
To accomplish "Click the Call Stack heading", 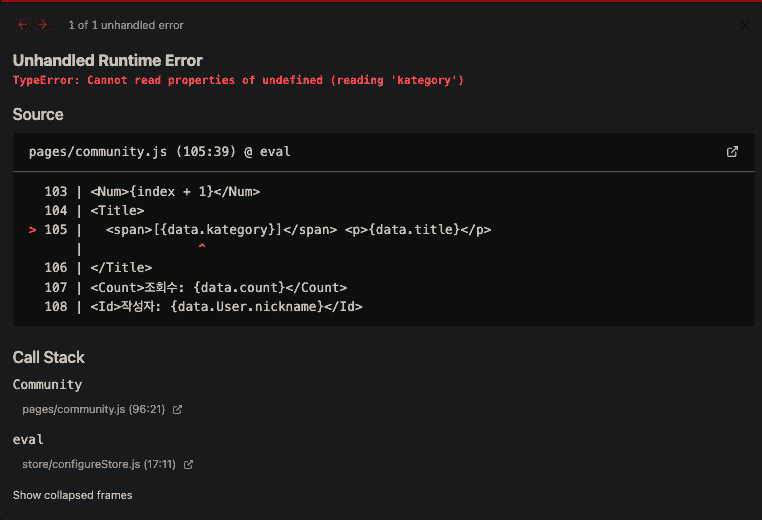I will [49, 357].
